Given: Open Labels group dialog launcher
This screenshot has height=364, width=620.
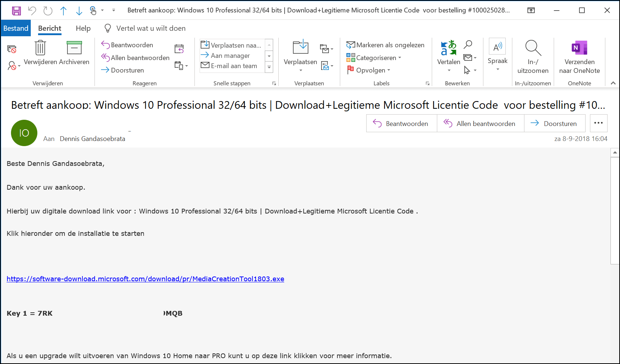Looking at the screenshot, I should [x=427, y=83].
